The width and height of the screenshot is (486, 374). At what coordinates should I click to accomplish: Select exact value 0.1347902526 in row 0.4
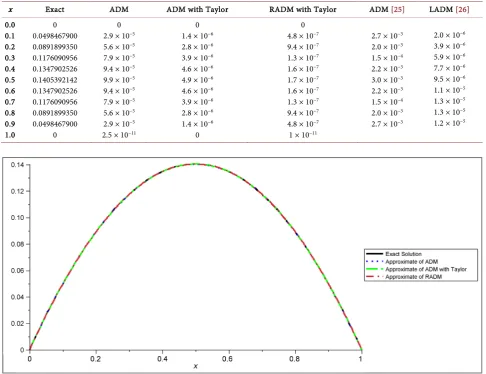click(x=55, y=69)
